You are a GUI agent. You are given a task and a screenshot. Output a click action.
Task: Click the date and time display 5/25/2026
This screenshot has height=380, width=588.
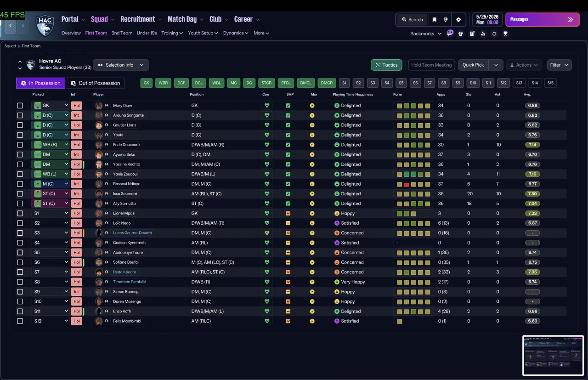tap(487, 20)
